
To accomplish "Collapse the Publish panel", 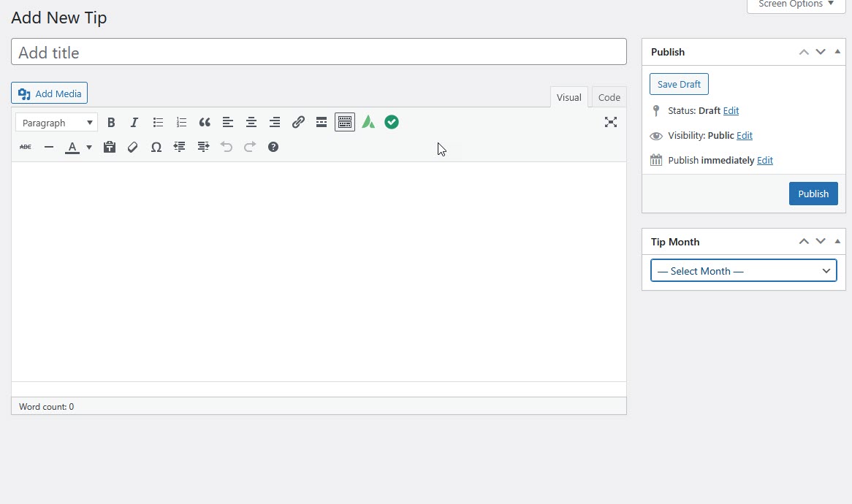I will point(837,51).
